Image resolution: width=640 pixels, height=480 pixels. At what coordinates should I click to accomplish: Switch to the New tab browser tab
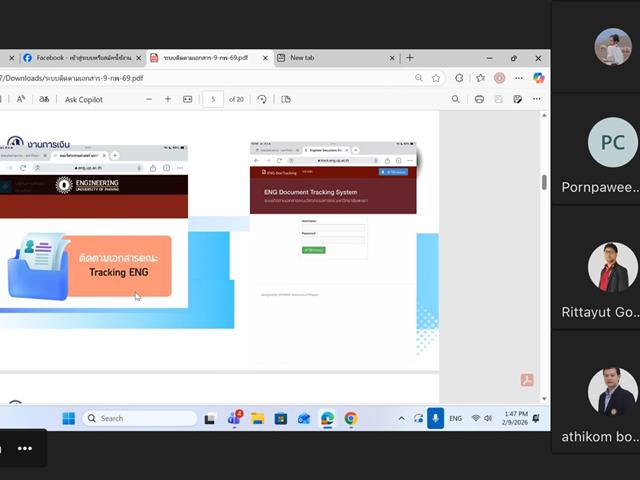tap(302, 58)
